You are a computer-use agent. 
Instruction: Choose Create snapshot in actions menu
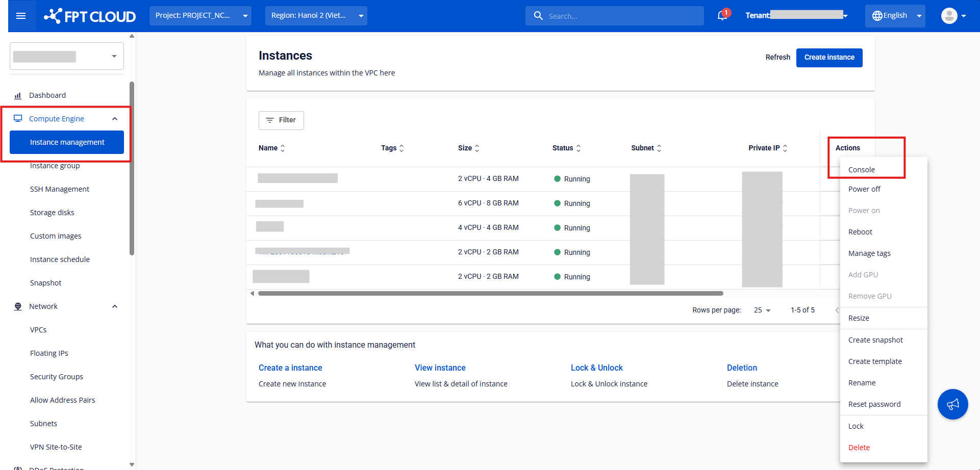pyautogui.click(x=875, y=340)
